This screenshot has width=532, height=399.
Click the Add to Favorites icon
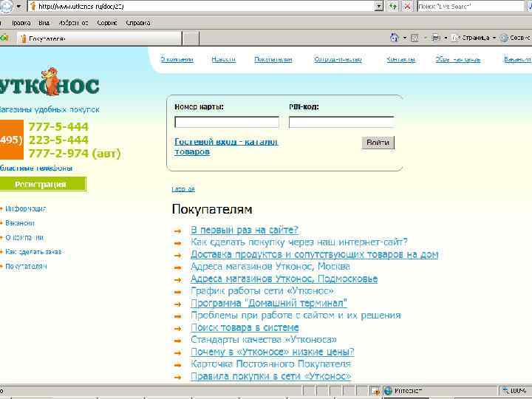4,38
